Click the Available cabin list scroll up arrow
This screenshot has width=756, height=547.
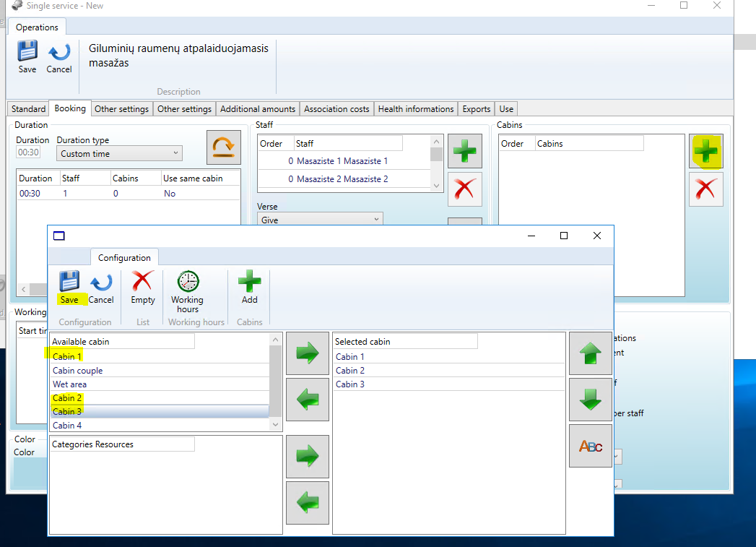[275, 340]
